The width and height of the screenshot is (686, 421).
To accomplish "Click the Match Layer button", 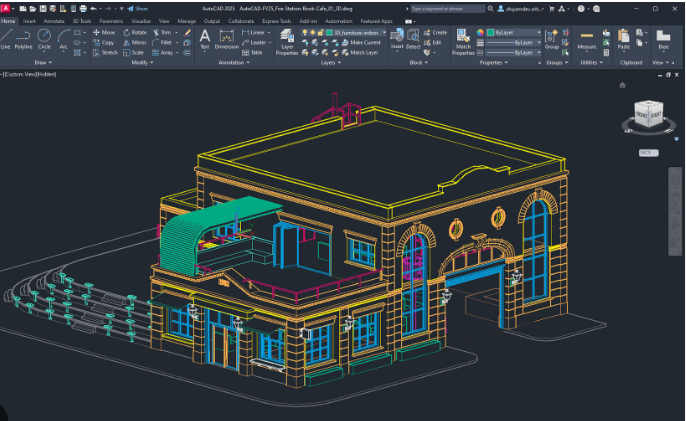I will (x=360, y=53).
